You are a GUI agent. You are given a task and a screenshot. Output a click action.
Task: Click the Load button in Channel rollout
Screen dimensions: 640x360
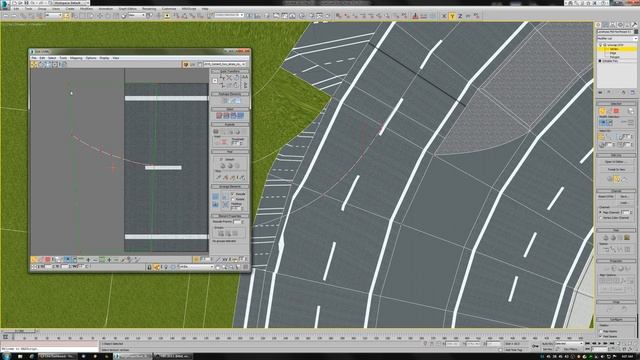click(x=624, y=203)
